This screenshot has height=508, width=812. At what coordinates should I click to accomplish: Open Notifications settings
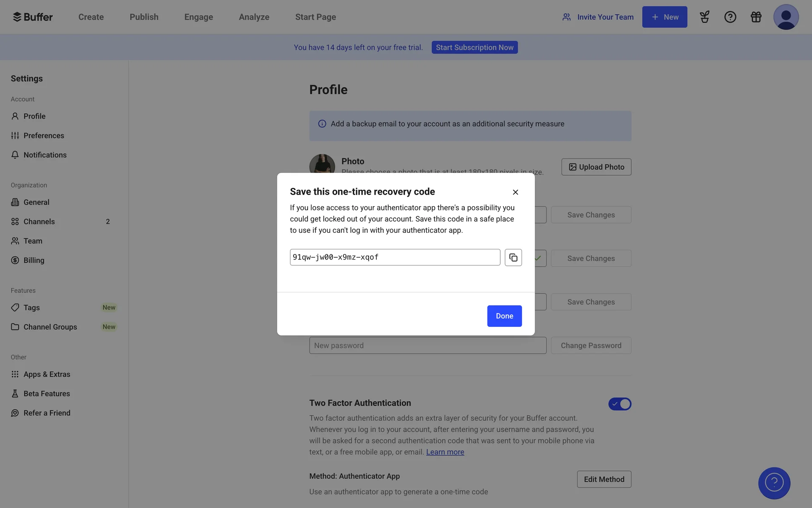click(45, 155)
